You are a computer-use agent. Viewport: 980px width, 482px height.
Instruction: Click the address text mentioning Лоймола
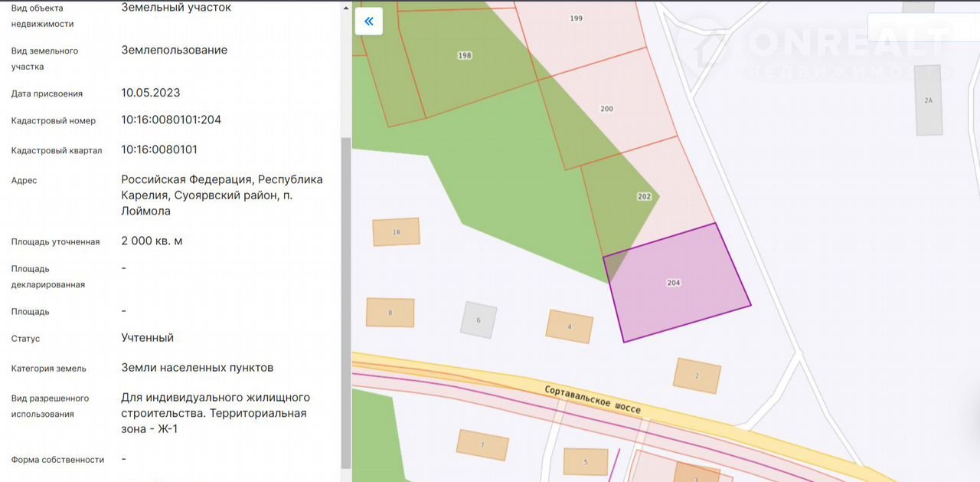(221, 195)
